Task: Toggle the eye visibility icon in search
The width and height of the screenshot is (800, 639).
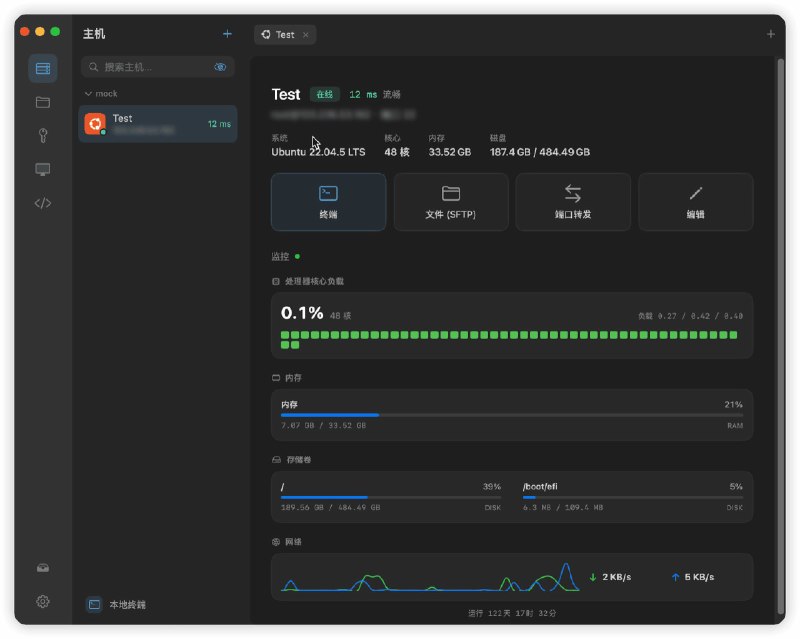Action: [220, 67]
